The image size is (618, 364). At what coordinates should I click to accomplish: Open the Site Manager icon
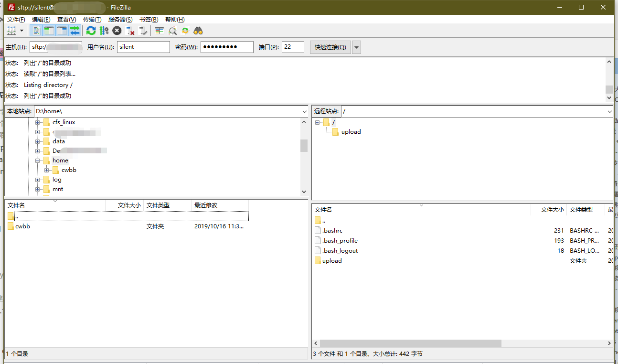pyautogui.click(x=11, y=31)
